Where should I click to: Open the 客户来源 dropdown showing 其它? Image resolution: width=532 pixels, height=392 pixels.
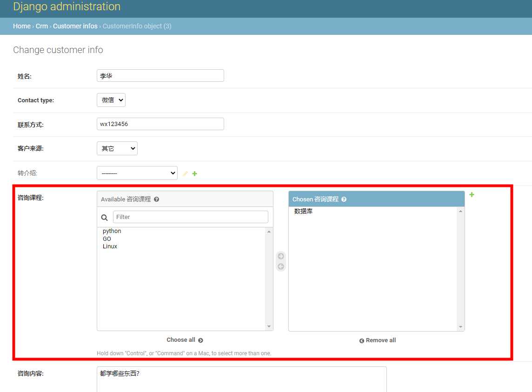(x=117, y=148)
